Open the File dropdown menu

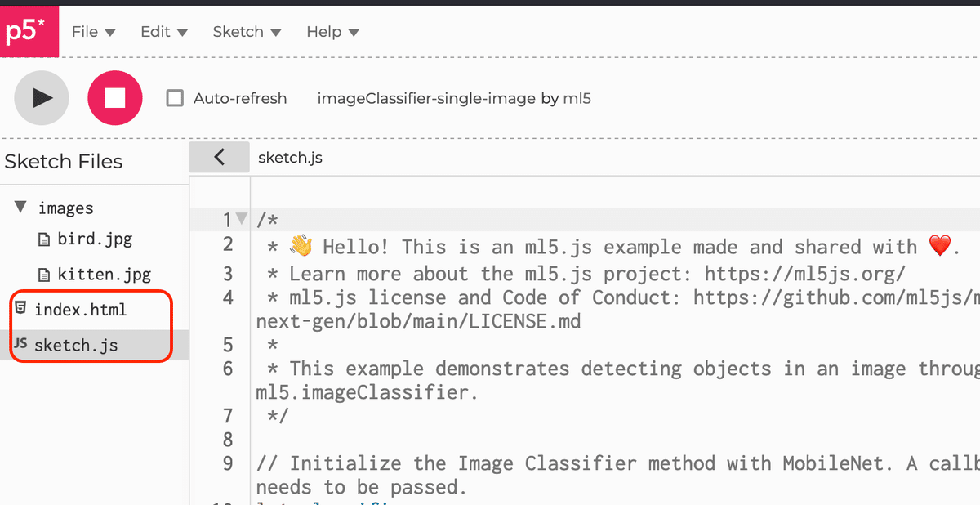tap(92, 31)
